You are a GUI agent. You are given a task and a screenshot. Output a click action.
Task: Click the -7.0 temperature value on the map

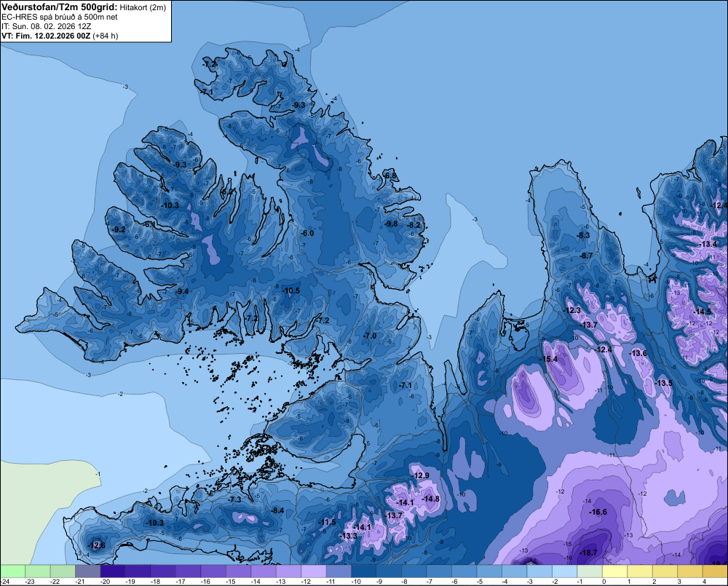coord(370,336)
